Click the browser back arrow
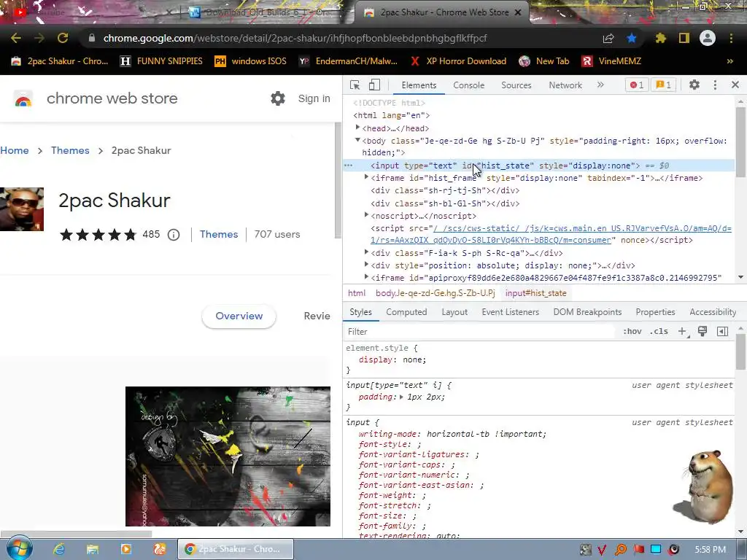 (16, 38)
